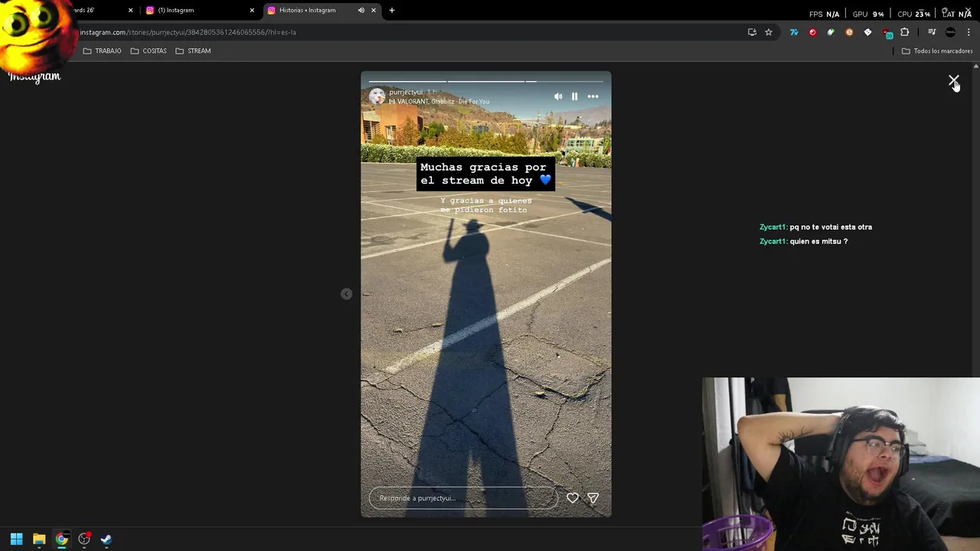
Task: Open File Explorer from the taskbar
Action: pyautogui.click(x=39, y=539)
